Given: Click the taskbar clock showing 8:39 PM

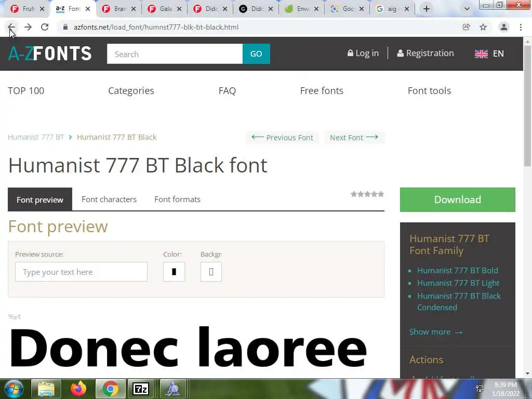Looking at the screenshot, I should point(506,389).
